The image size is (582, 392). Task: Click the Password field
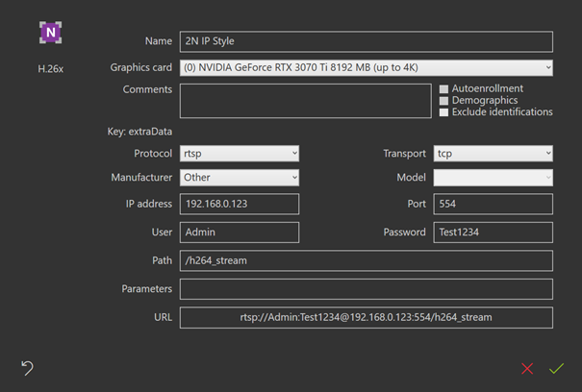(493, 233)
